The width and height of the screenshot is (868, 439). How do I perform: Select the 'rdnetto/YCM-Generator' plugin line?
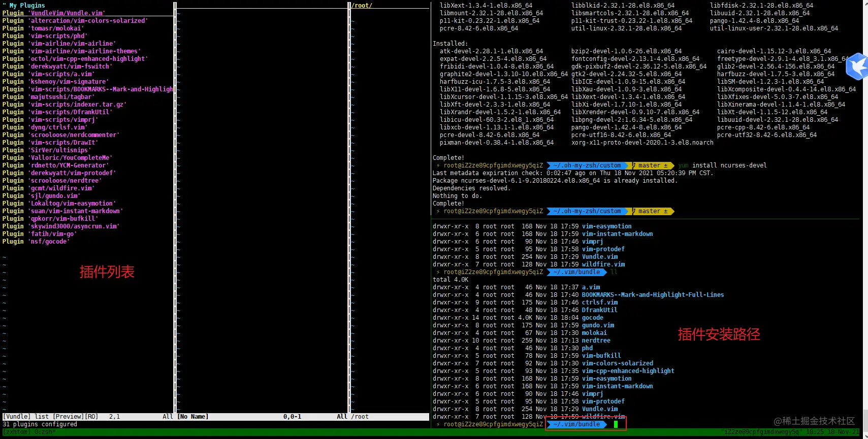[55, 165]
